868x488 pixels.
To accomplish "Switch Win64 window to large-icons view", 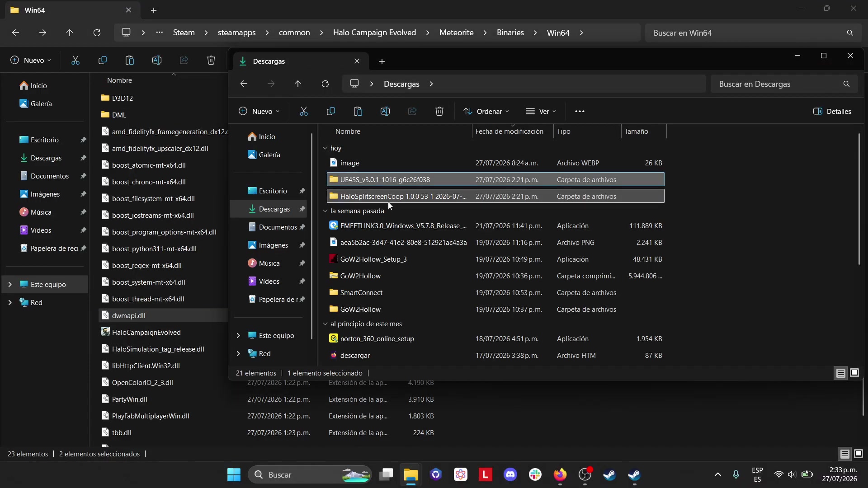I will (859, 454).
